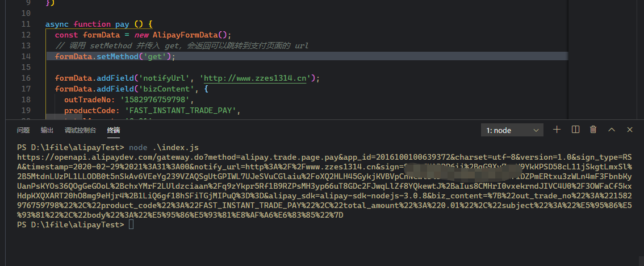Kill terminal with trash icon
644x266 pixels.
[x=593, y=130]
